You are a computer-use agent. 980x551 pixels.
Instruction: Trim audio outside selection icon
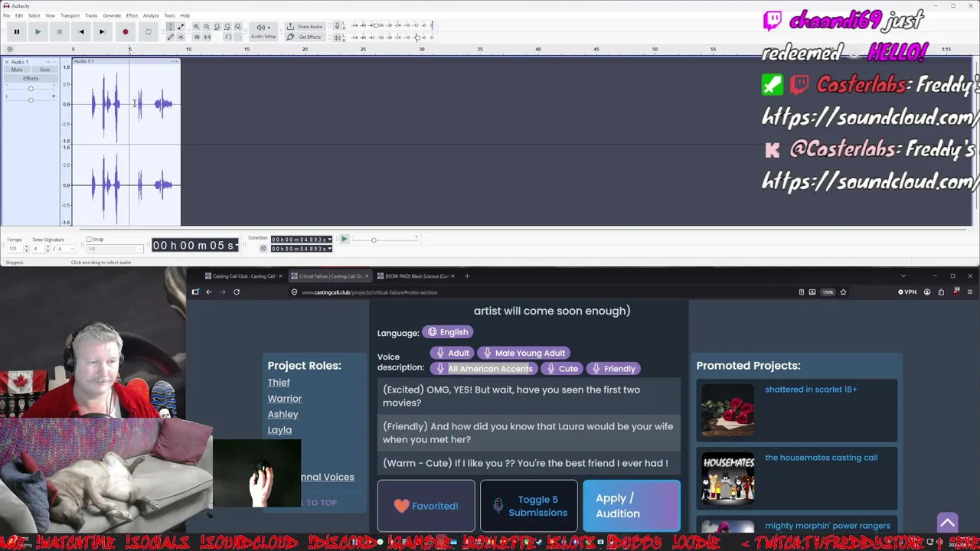click(196, 37)
